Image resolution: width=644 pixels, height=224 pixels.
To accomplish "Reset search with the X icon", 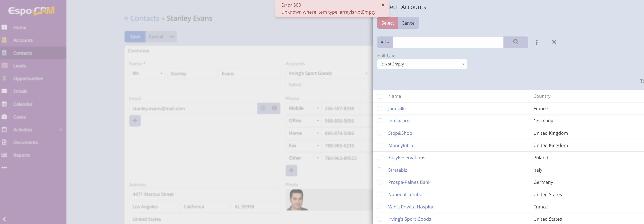I will click(x=554, y=42).
